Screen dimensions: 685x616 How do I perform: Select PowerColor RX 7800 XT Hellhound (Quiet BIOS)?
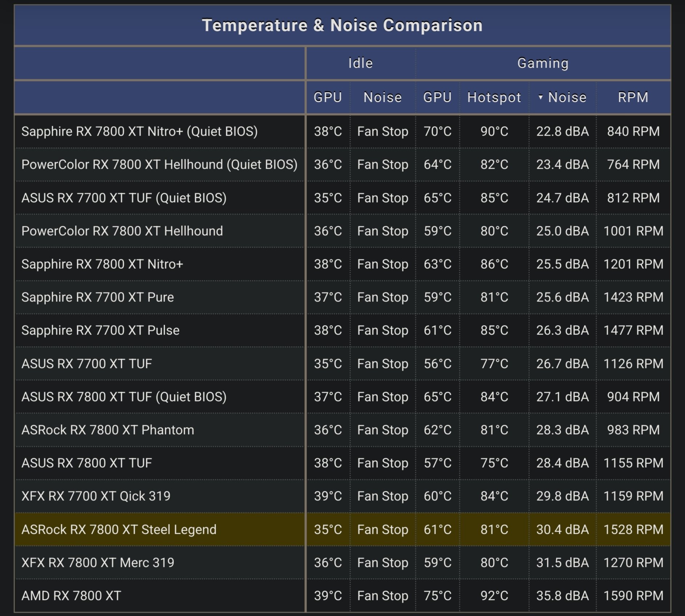coord(160,164)
